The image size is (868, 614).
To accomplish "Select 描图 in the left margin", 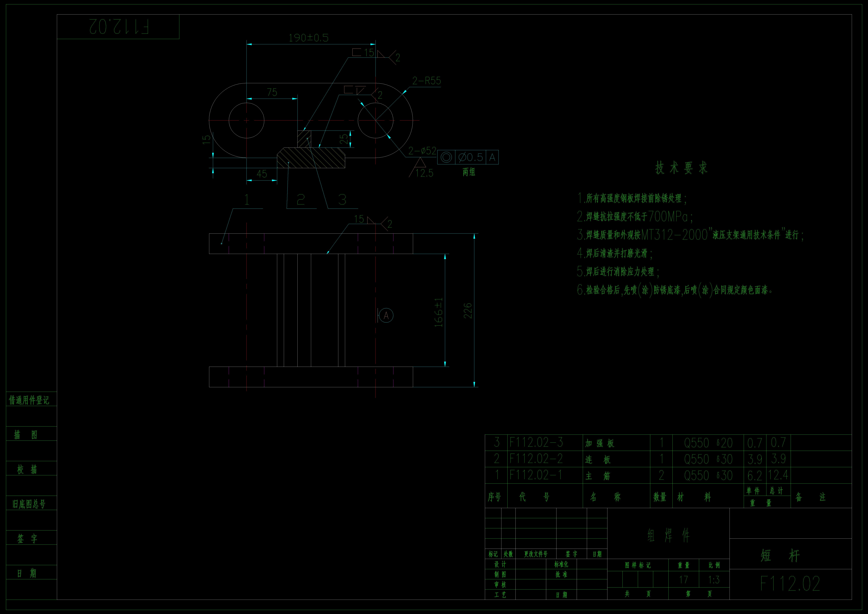I will (x=26, y=435).
